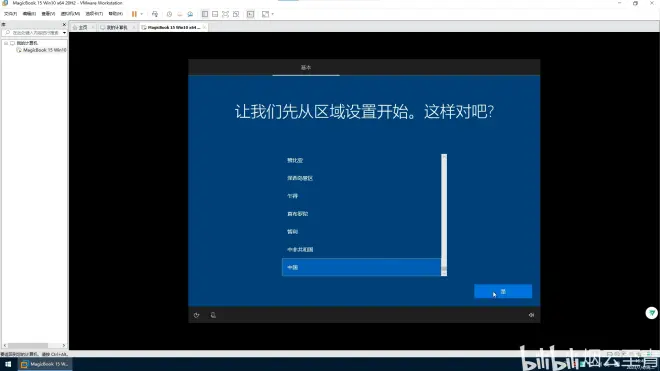
Task: Focus the library search input field
Action: (x=32, y=32)
